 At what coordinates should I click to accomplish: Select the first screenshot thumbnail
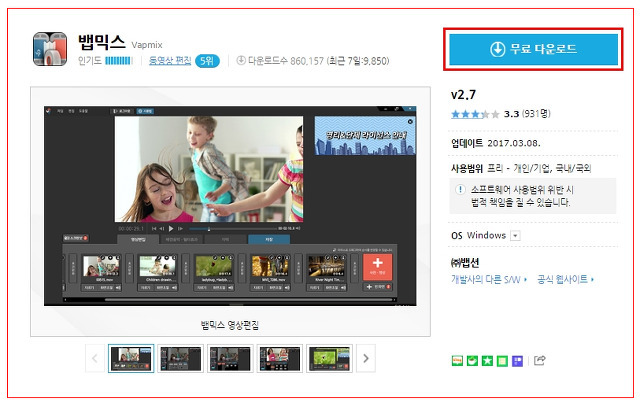click(131, 359)
